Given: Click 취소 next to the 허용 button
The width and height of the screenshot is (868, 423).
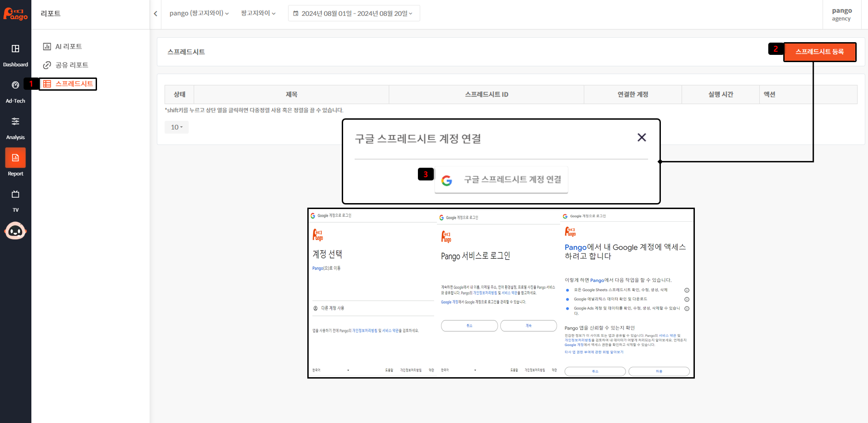Looking at the screenshot, I should 595,371.
